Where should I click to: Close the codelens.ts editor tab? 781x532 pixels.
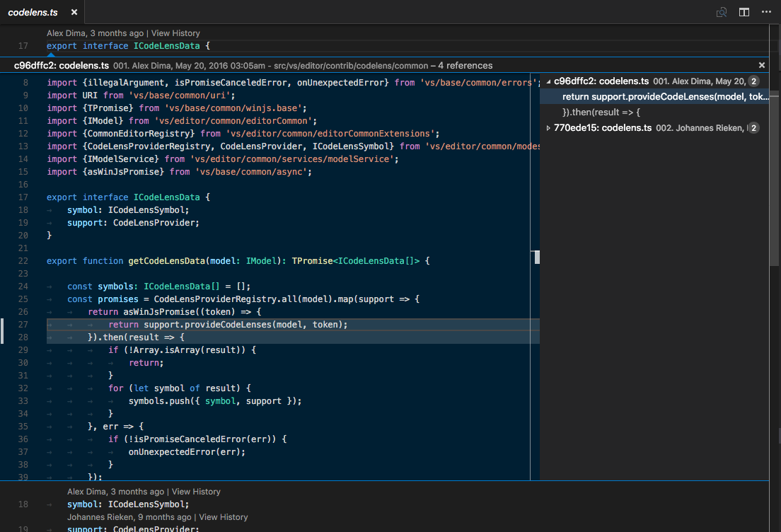click(x=74, y=13)
